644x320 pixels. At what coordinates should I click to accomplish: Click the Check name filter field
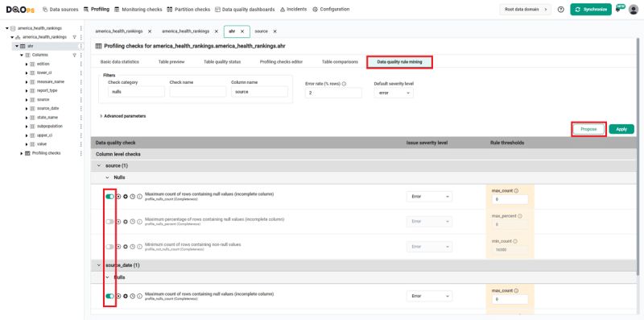197,92
